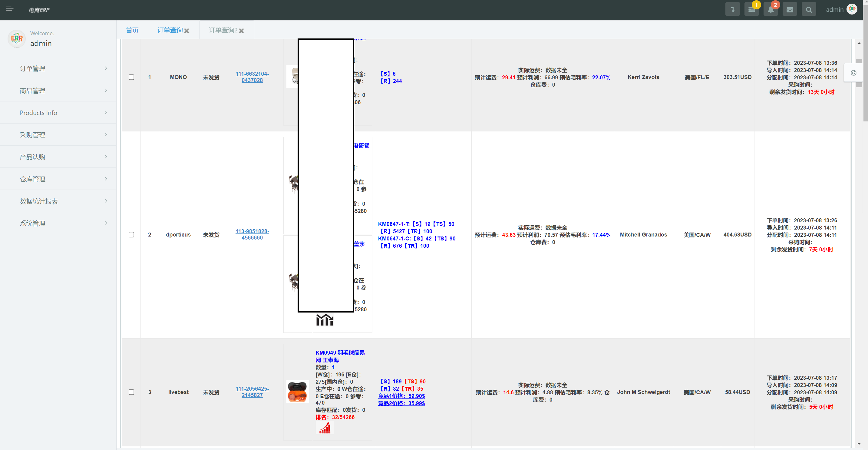
Task: Switch to the 首页 tab
Action: pyautogui.click(x=132, y=30)
